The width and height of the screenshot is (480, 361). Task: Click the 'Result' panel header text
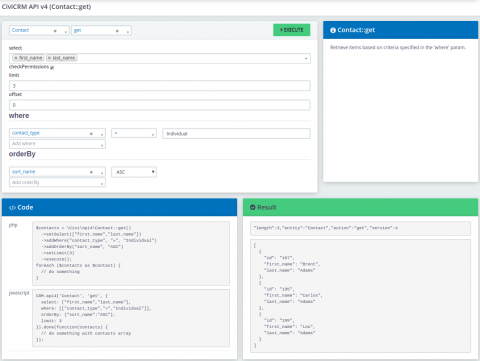267,207
